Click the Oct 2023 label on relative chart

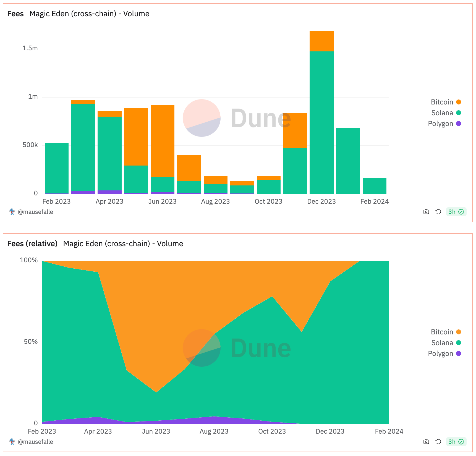[x=272, y=431]
